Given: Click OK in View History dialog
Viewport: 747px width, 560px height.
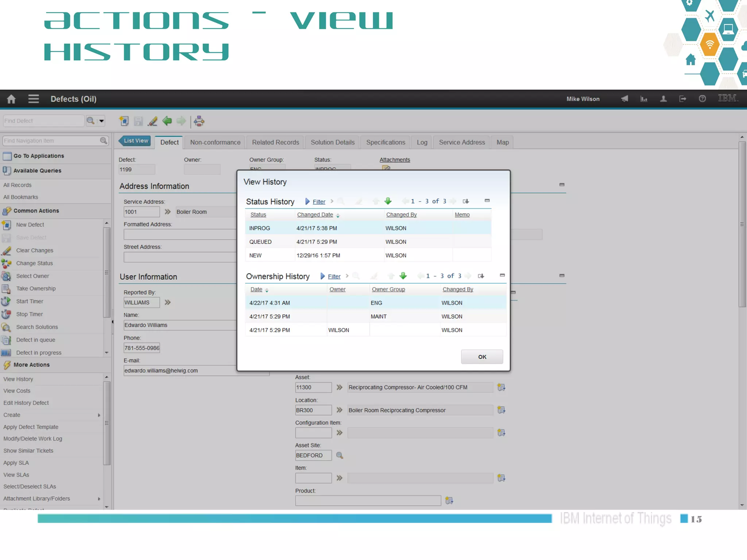Looking at the screenshot, I should pos(482,357).
